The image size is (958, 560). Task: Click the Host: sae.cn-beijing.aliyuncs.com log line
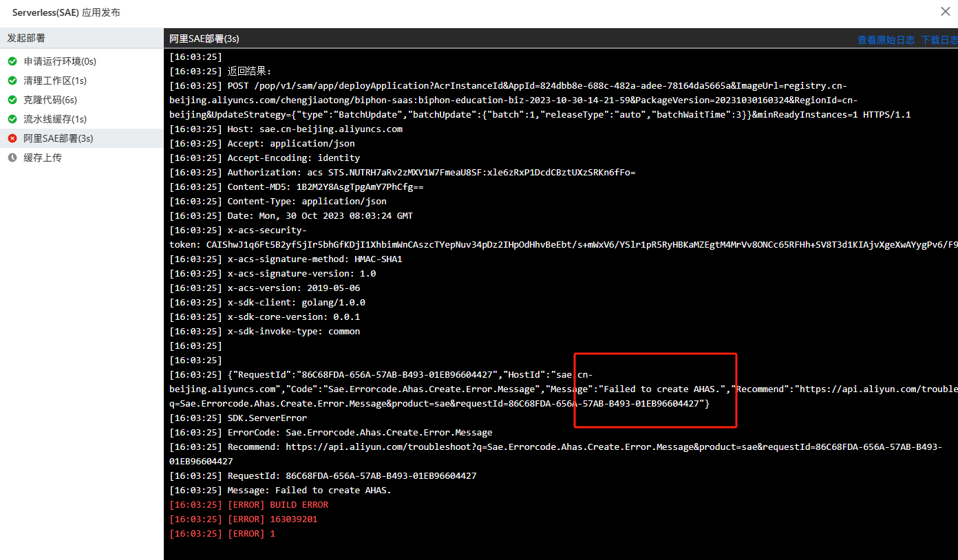point(286,129)
